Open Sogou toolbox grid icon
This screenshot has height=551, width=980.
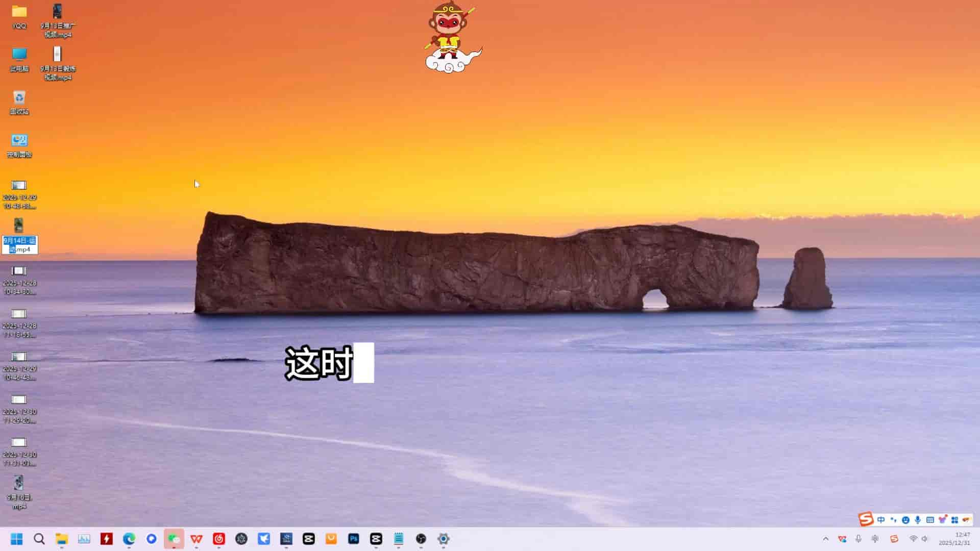click(954, 520)
